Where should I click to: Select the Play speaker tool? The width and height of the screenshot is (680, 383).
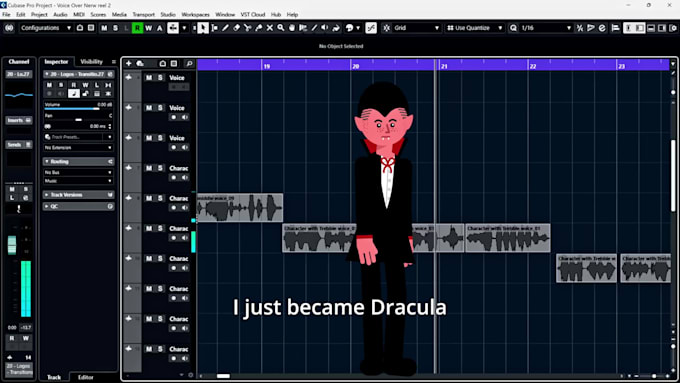click(x=325, y=28)
